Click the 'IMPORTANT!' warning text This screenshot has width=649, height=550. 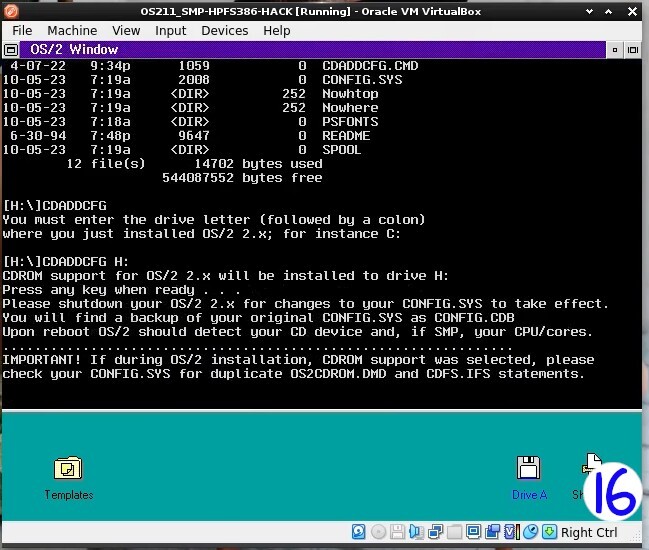coord(42,360)
